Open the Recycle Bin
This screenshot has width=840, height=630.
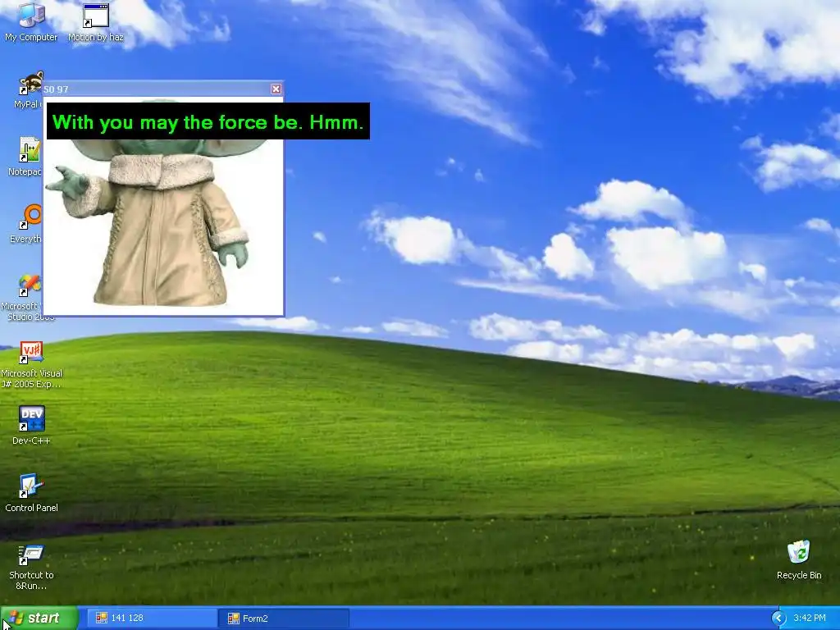pos(799,559)
